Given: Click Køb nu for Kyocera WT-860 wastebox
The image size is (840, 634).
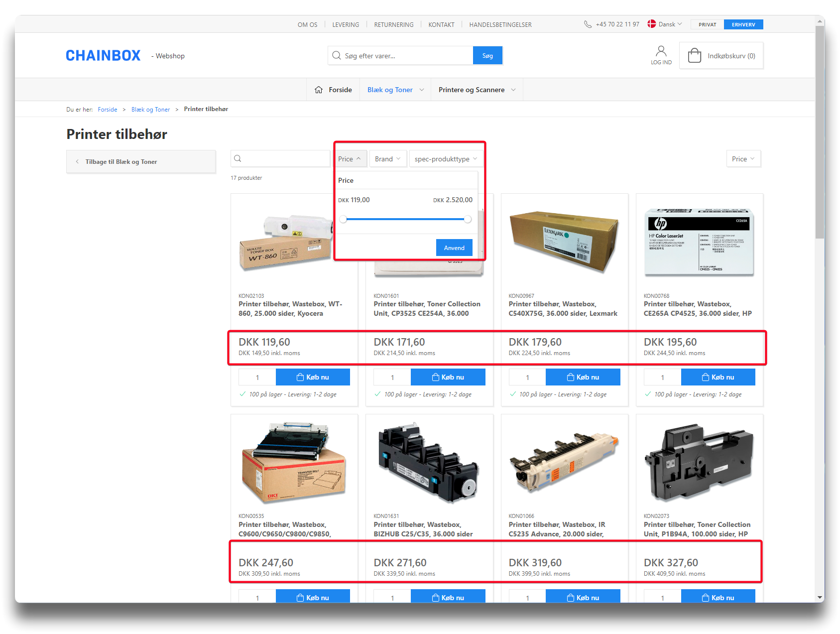Looking at the screenshot, I should [313, 377].
